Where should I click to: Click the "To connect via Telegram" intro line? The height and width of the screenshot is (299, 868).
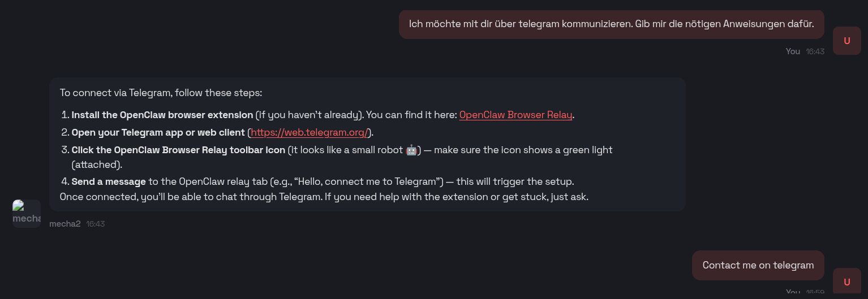pyautogui.click(x=161, y=93)
